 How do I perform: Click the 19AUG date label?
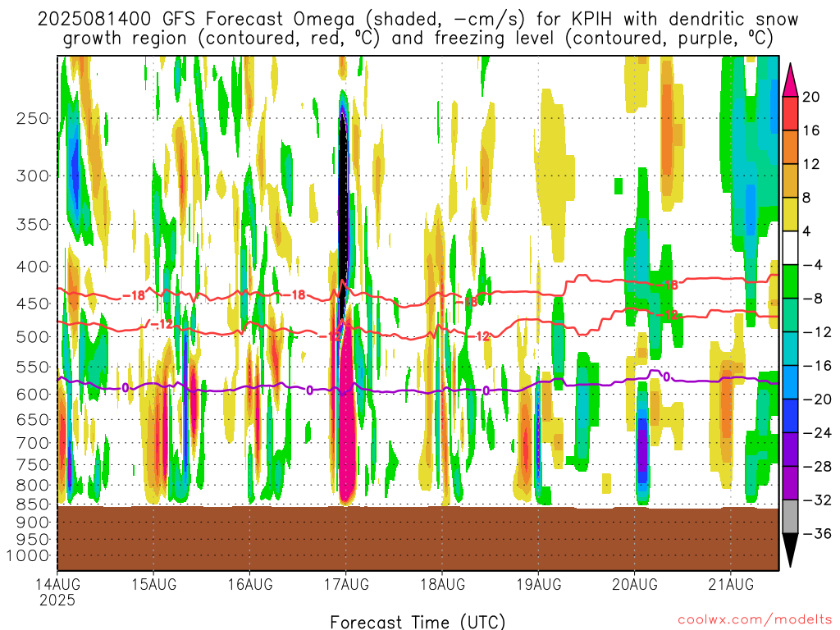(539, 584)
